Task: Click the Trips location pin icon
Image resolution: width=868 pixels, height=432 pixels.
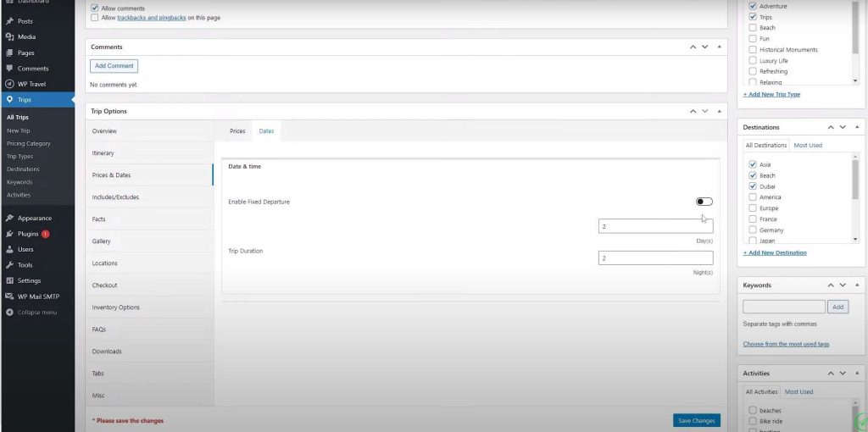Action: tap(9, 100)
